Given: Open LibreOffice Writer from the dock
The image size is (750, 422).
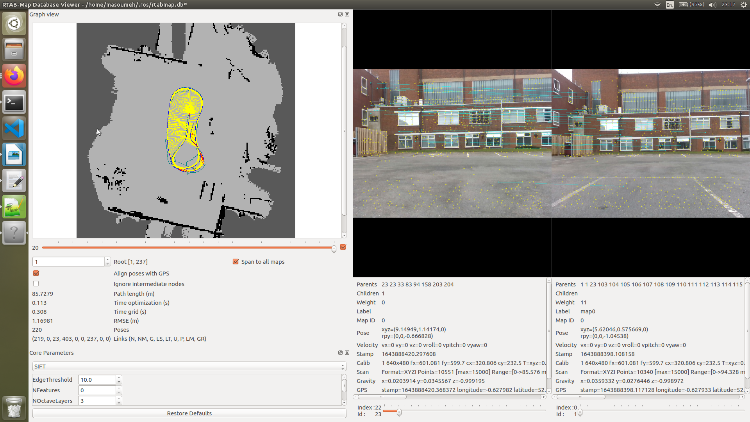Looking at the screenshot, I should coord(15,153).
